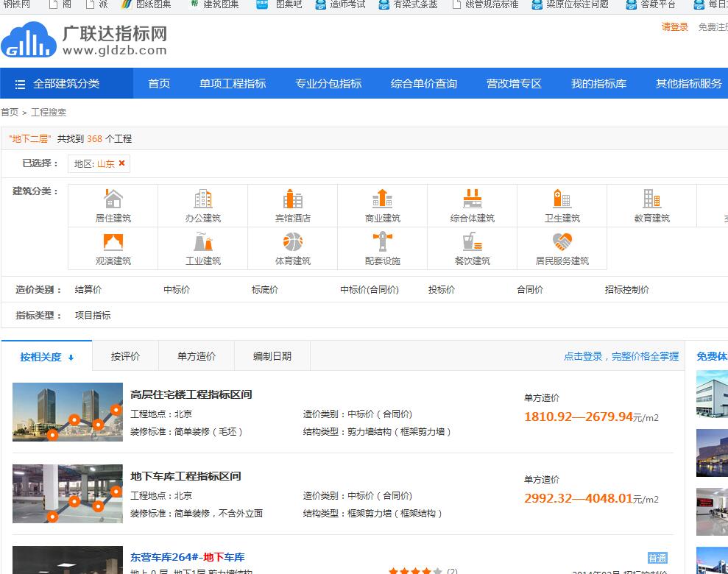Click the 1810.92—2679.94 price range
The image size is (728, 574).
(579, 417)
